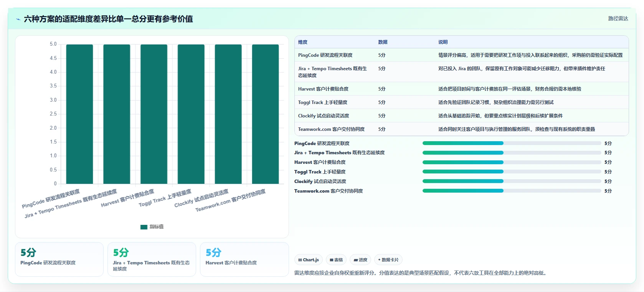Viewport: 644px width, 292px height.
Task: Click the 2.5 y-axis label
Action: 53,114
